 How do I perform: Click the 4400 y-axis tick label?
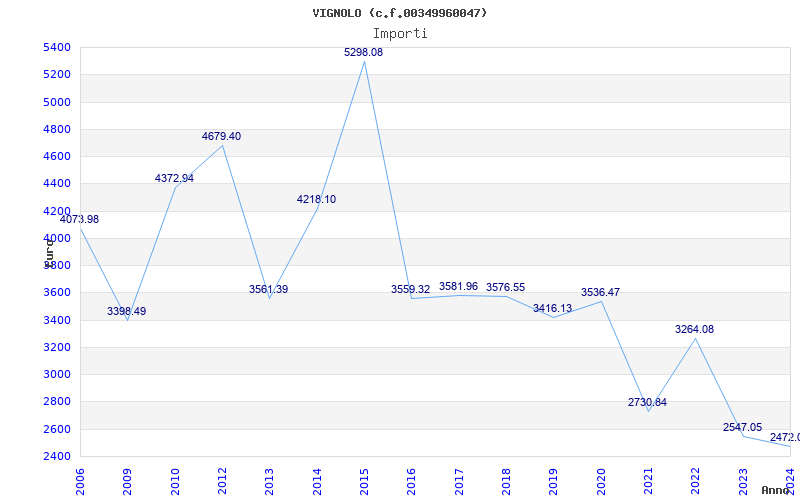(x=58, y=184)
